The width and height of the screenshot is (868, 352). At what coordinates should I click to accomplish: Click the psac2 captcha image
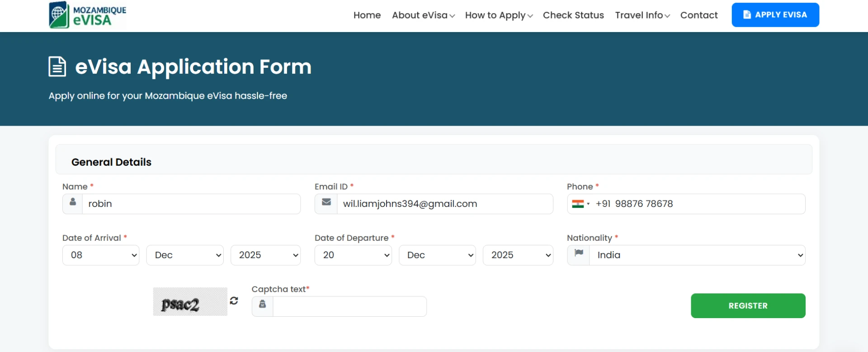tap(190, 302)
